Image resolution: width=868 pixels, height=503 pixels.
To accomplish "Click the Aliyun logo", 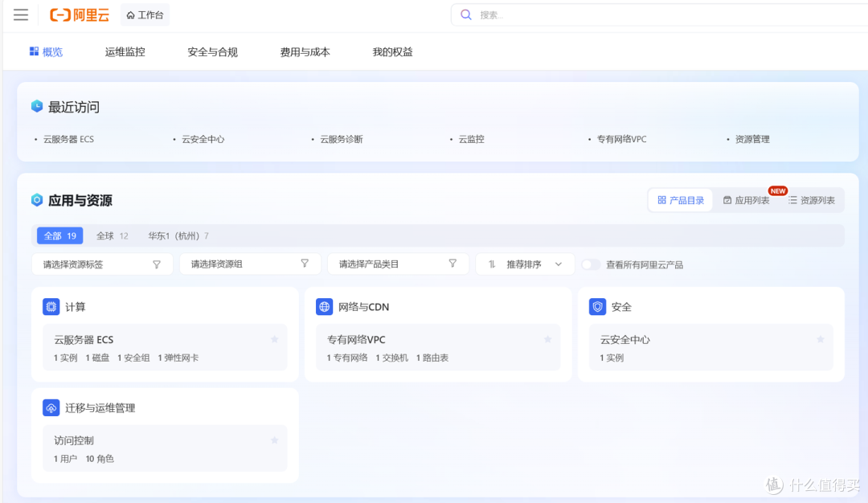I will tap(79, 15).
